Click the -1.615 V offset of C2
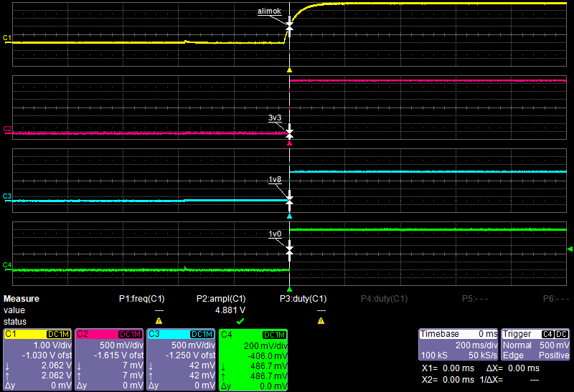 click(118, 355)
